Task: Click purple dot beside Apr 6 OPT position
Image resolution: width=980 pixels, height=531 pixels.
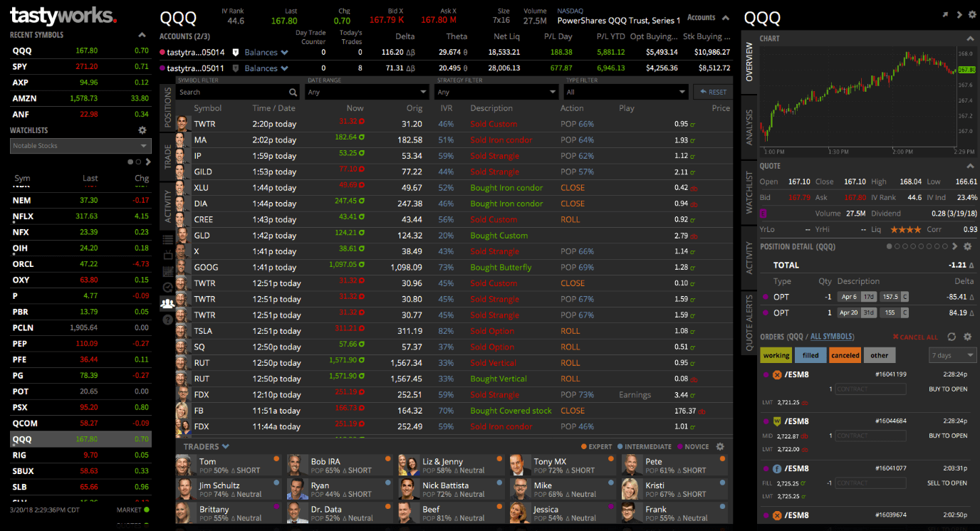Action: [766, 297]
